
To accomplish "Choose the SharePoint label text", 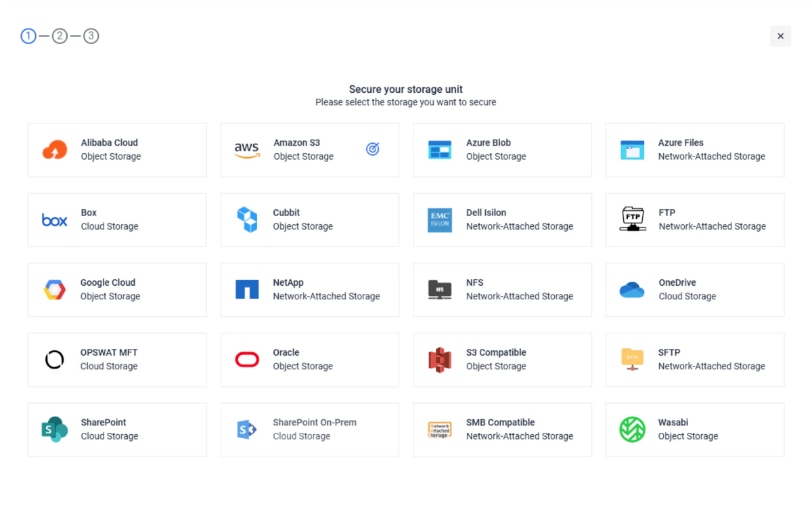I will coord(104,422).
